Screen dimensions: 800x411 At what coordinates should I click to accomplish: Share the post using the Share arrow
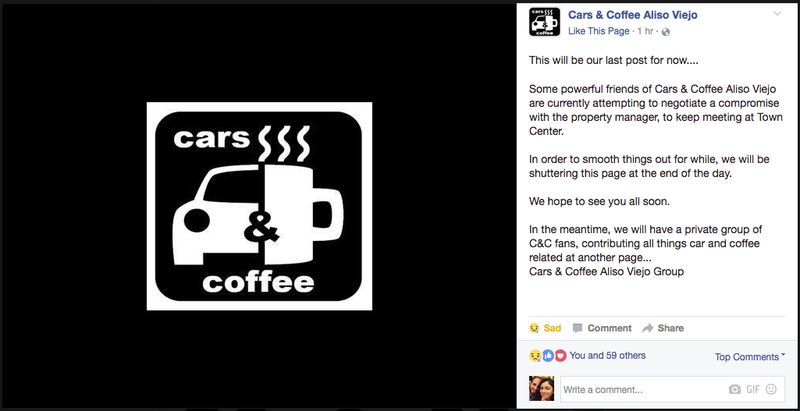pyautogui.click(x=663, y=328)
